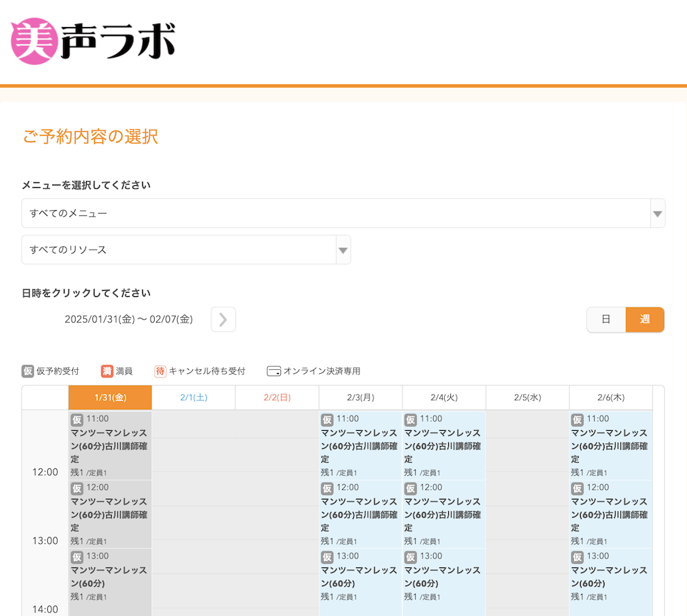Click the キャンセル待ち受付 legend icon
Screen dimensions: 687x616
(160, 371)
